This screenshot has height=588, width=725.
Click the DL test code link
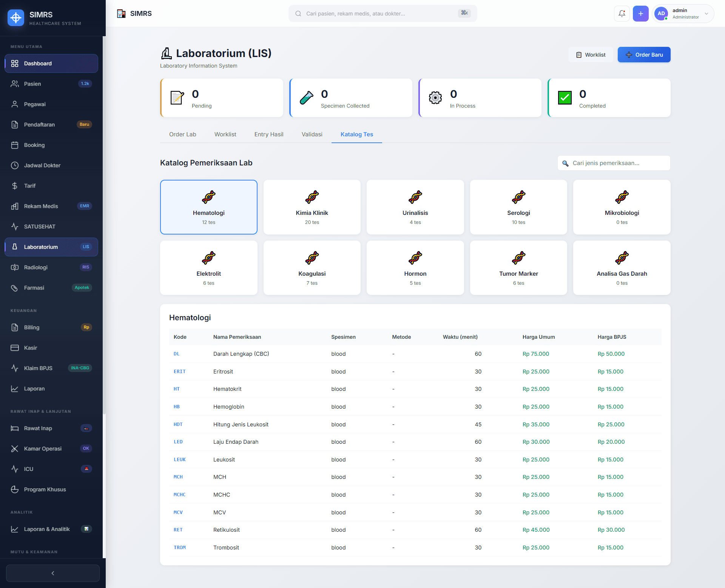point(176,354)
